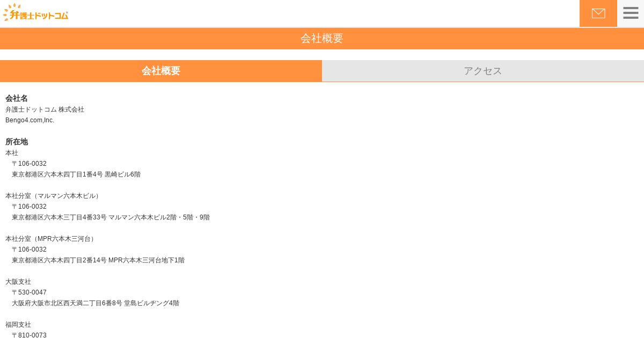Click the 弁護士ドットコム logo
The height and width of the screenshot is (338, 644).
(x=36, y=13)
